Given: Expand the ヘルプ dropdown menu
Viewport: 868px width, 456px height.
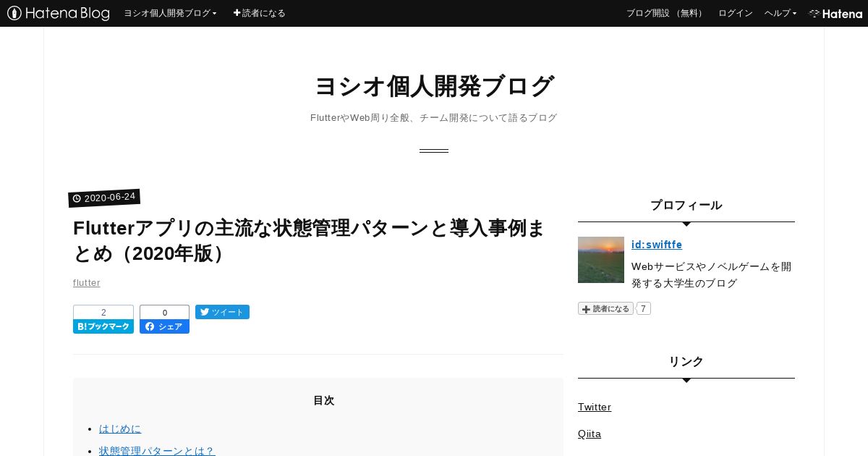Looking at the screenshot, I should coord(780,13).
